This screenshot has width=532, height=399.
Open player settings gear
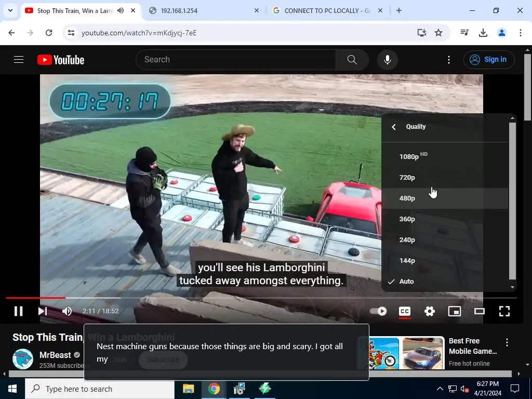tap(430, 311)
